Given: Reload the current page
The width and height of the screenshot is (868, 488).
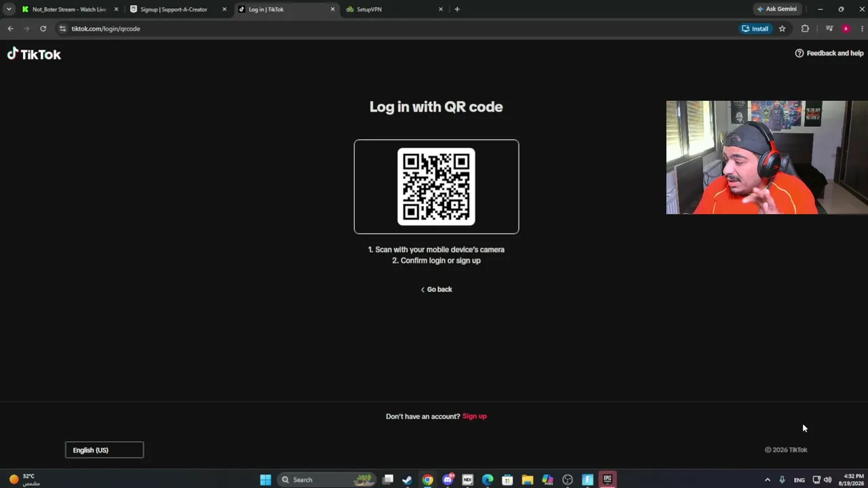Looking at the screenshot, I should (x=43, y=28).
